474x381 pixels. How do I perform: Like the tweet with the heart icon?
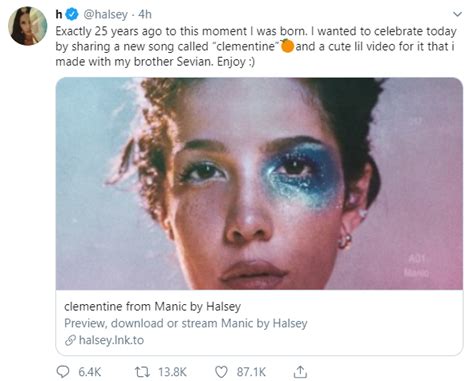coord(221,372)
